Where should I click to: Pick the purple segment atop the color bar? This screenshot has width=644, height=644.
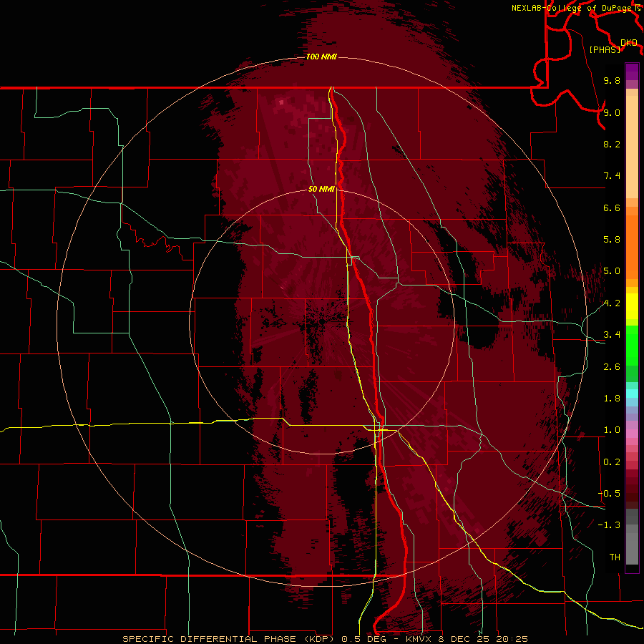click(x=632, y=72)
